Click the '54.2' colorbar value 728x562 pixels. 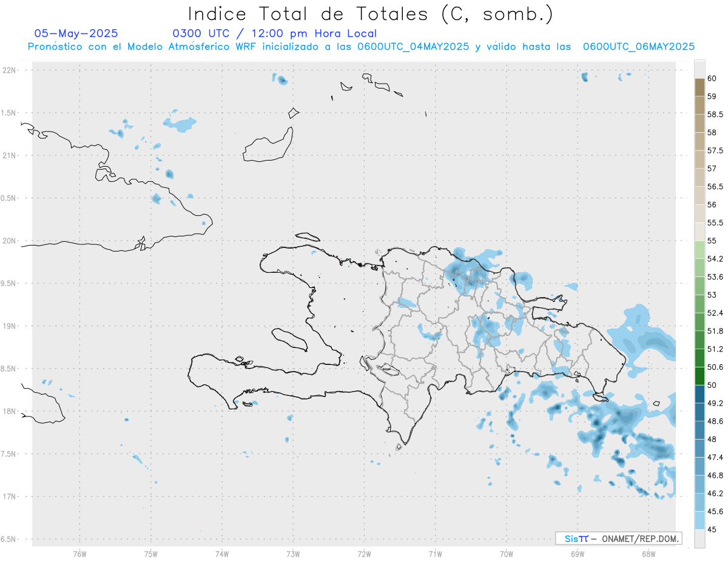point(715,259)
